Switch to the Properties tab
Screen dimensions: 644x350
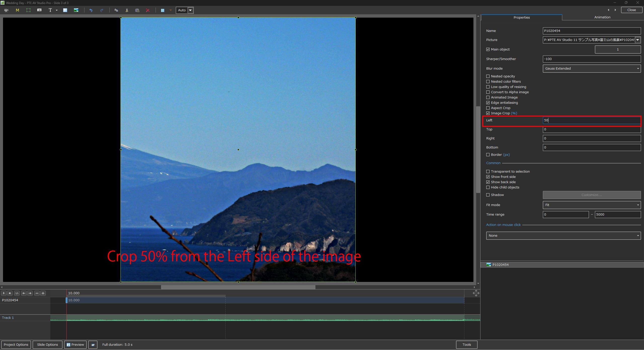pos(521,17)
